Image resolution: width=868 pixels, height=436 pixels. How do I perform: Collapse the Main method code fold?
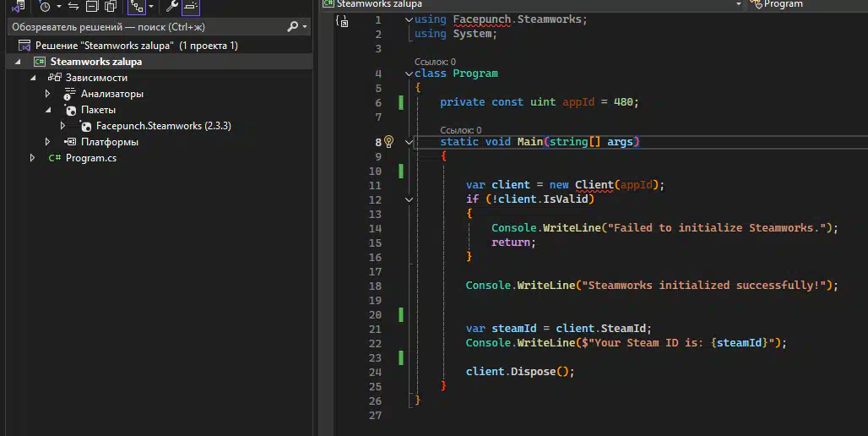[x=410, y=142]
